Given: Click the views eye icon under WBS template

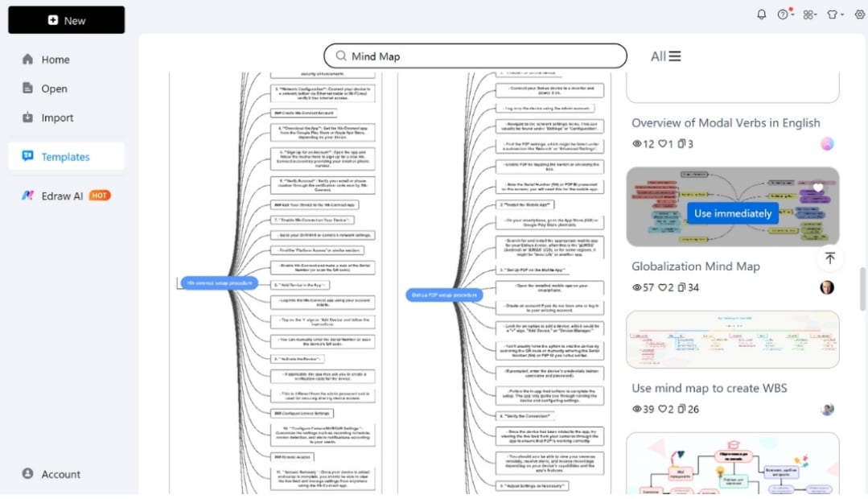Looking at the screenshot, I should click(x=636, y=410).
